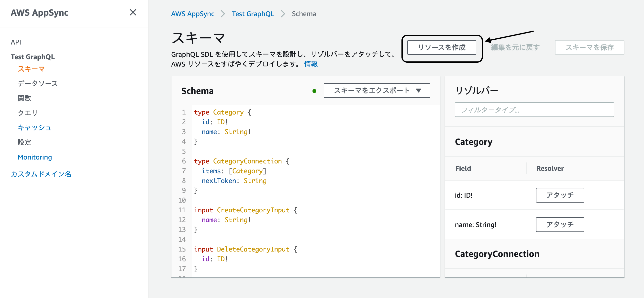This screenshot has width=644, height=298.
Task: Go to Test GraphQL breadcrumb
Action: [253, 14]
